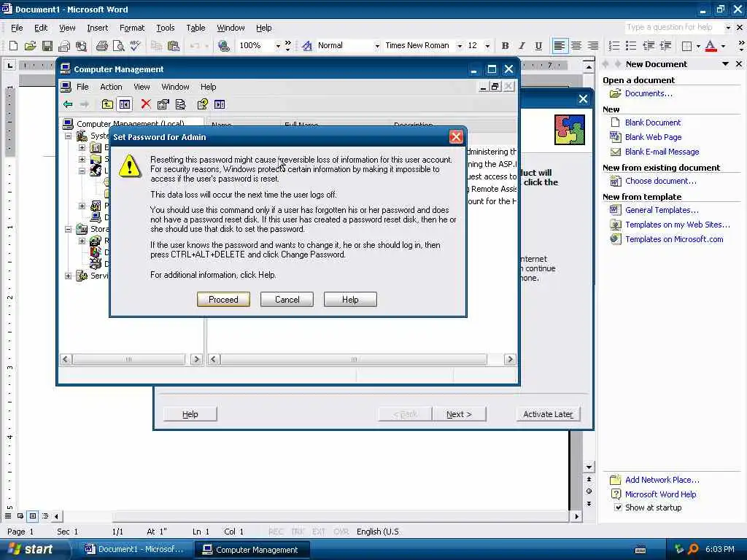The image size is (747, 560).
Task: Click the Start button on the taskbar
Action: coord(34,550)
